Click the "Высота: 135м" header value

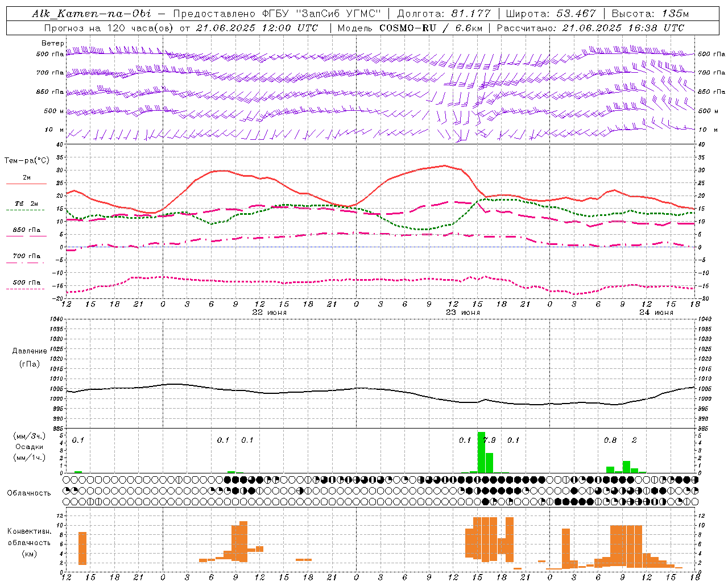pyautogui.click(x=650, y=14)
